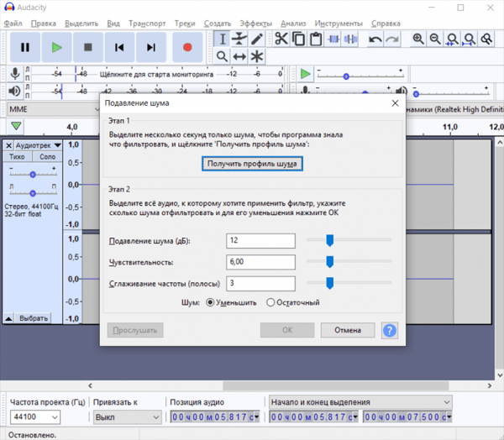504x440 pixels.
Task: Click the Play-at-speed green button
Action: coord(305,74)
